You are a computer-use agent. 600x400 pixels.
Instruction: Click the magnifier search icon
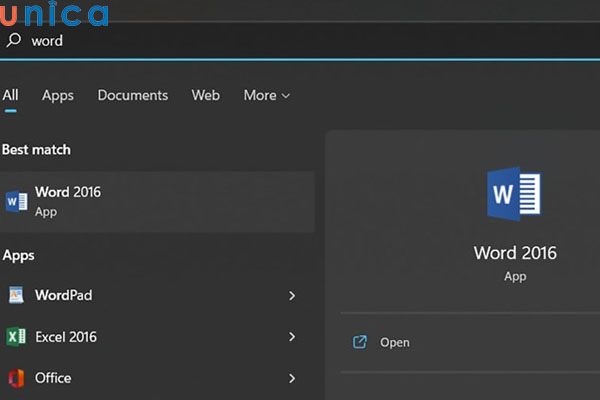(x=14, y=41)
